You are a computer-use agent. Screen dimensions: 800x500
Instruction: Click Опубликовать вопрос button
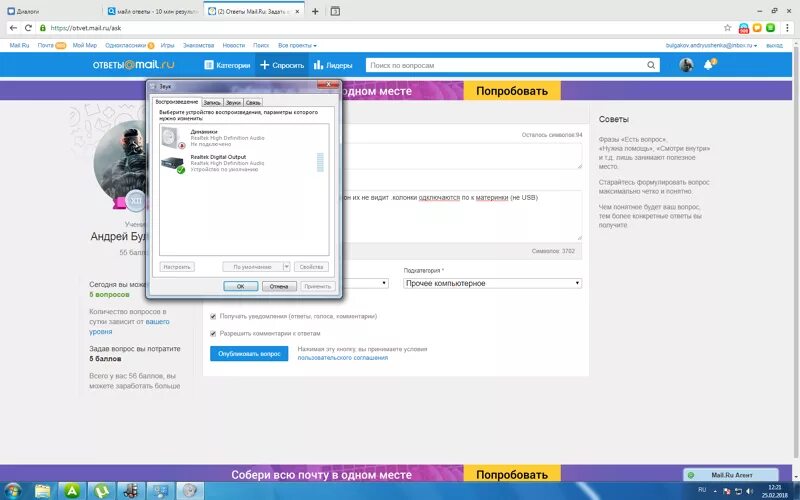[x=249, y=354]
